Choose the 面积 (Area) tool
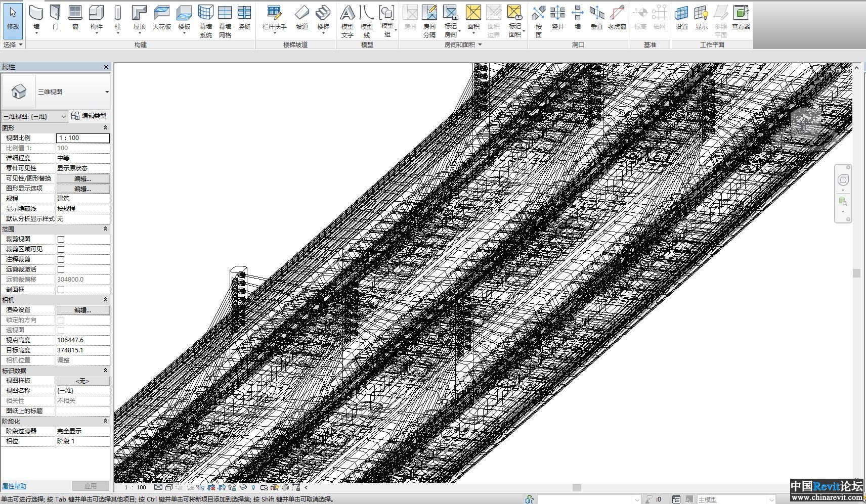This screenshot has width=866, height=504. pyautogui.click(x=473, y=19)
